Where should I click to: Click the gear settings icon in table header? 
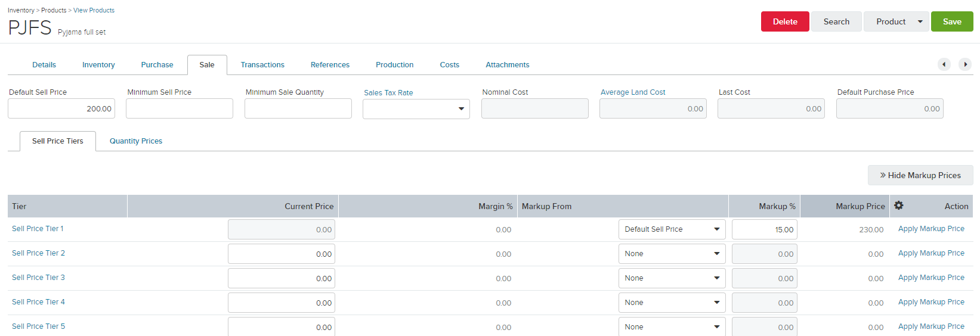coord(898,206)
